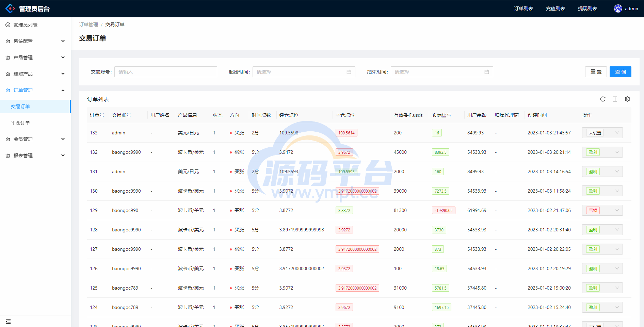Image resolution: width=644 pixels, height=327 pixels.
Task: Click the crown icon beside 理财产品
Action: [x=8, y=74]
